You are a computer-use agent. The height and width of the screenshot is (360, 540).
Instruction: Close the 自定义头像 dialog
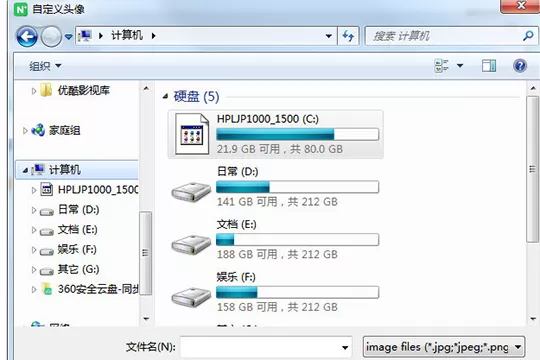[521, 6]
